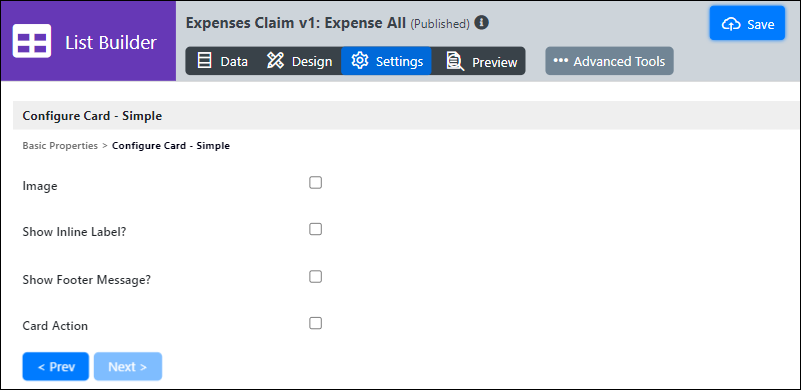Click the info icon beside Published

pos(481,22)
